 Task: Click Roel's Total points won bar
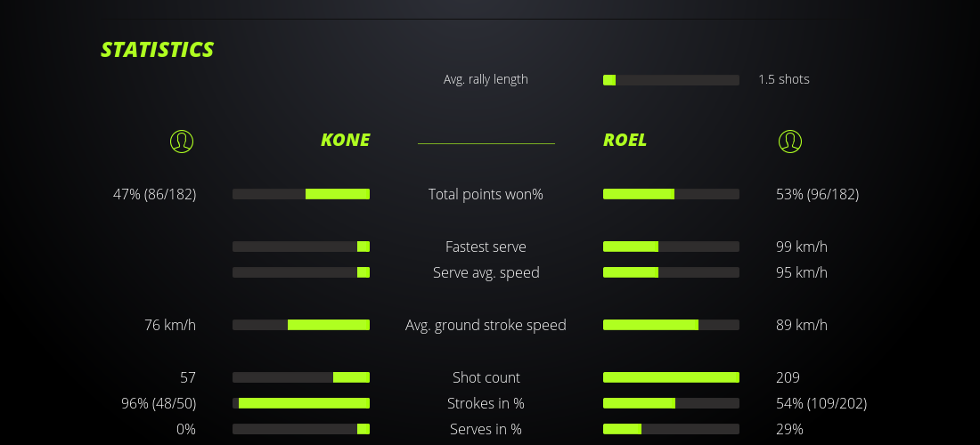coord(671,194)
